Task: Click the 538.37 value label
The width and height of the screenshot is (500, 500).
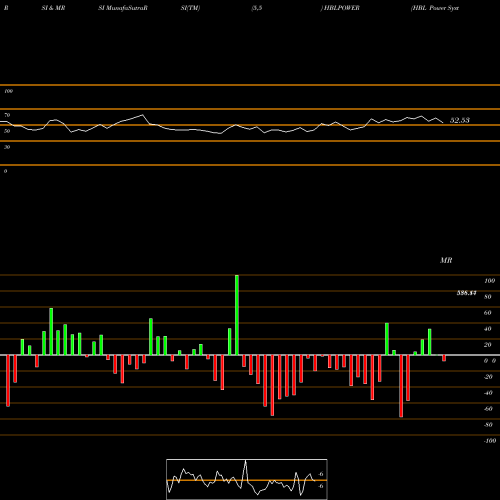Action: pyautogui.click(x=466, y=293)
